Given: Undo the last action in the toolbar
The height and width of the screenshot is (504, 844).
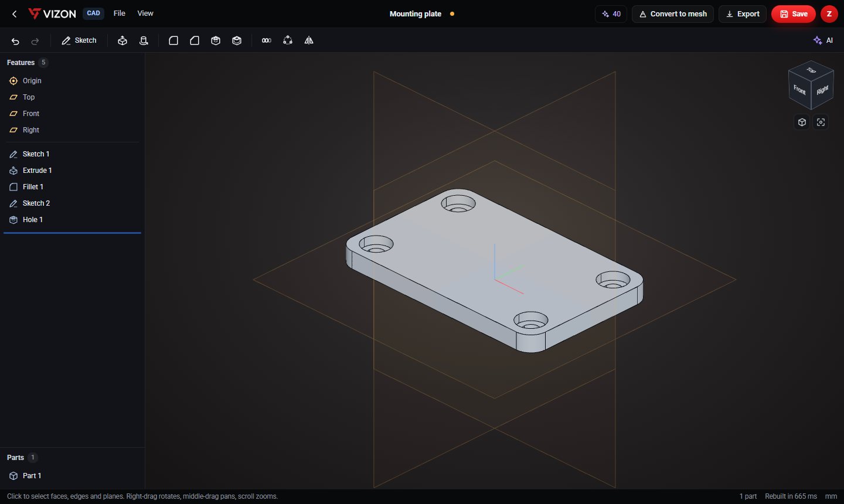Looking at the screenshot, I should (x=15, y=41).
